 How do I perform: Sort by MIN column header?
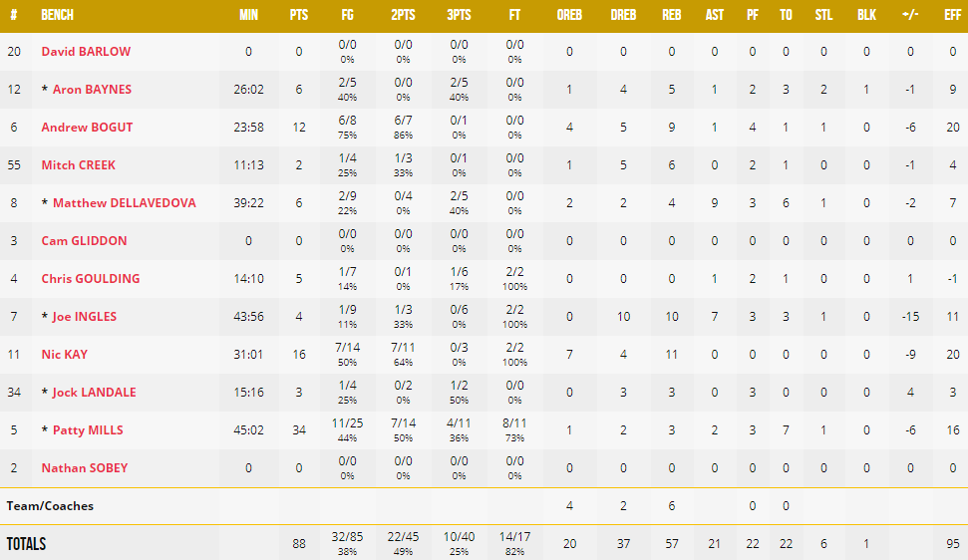(249, 15)
